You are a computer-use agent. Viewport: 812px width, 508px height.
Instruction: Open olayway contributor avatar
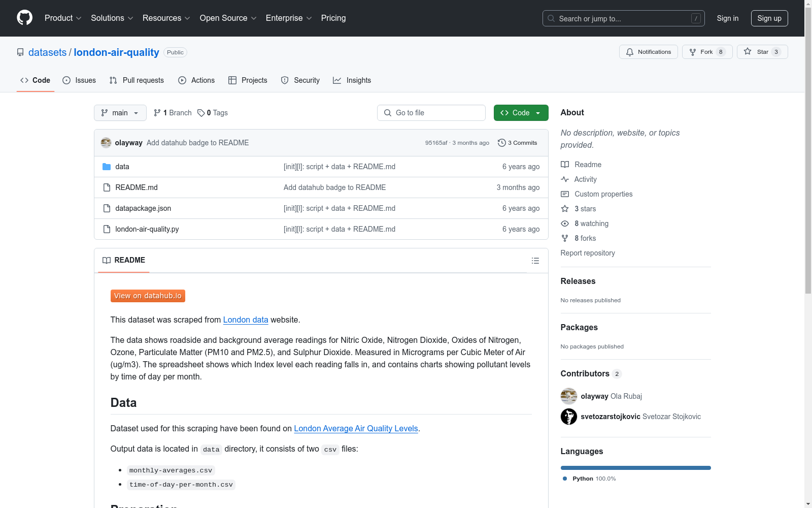[x=569, y=396]
